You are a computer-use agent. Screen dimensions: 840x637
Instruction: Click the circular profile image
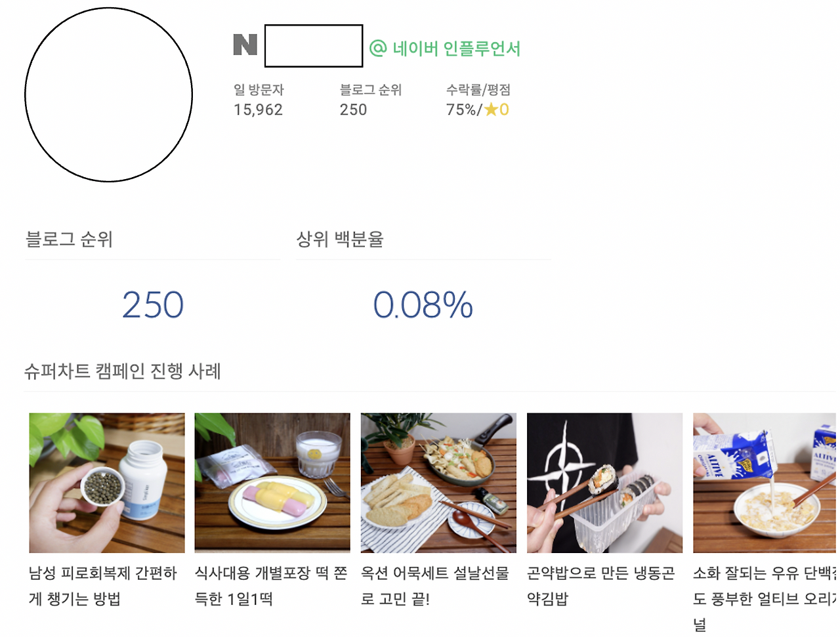pos(107,94)
